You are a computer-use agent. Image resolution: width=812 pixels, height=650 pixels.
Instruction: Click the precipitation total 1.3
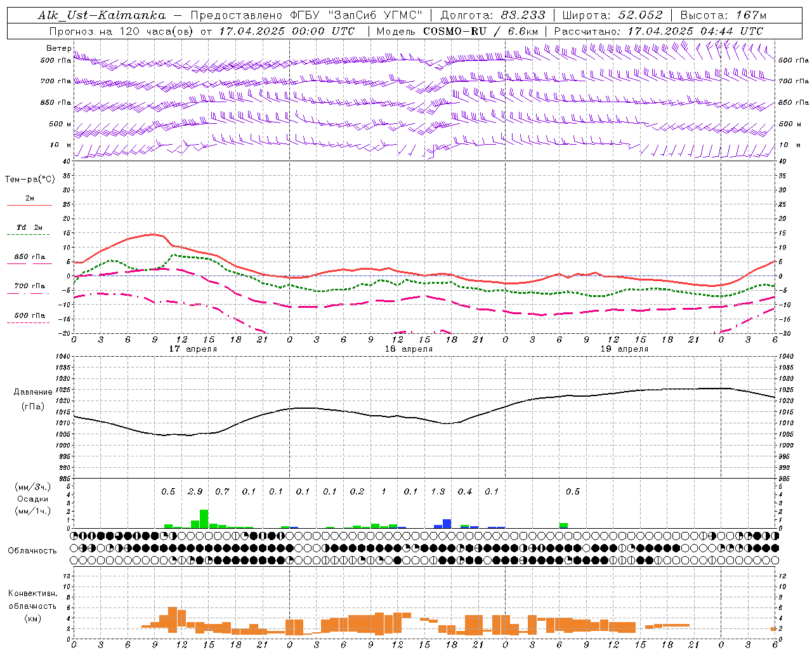coord(438,491)
